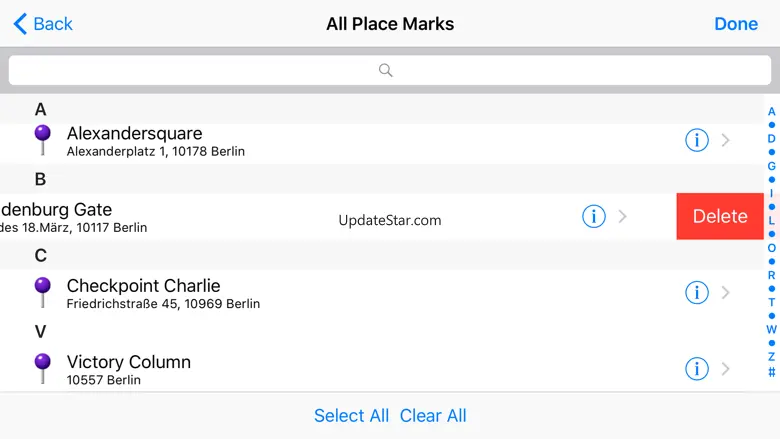Tap the chevron on Victory Column row
This screenshot has width=780, height=439.
tap(726, 369)
